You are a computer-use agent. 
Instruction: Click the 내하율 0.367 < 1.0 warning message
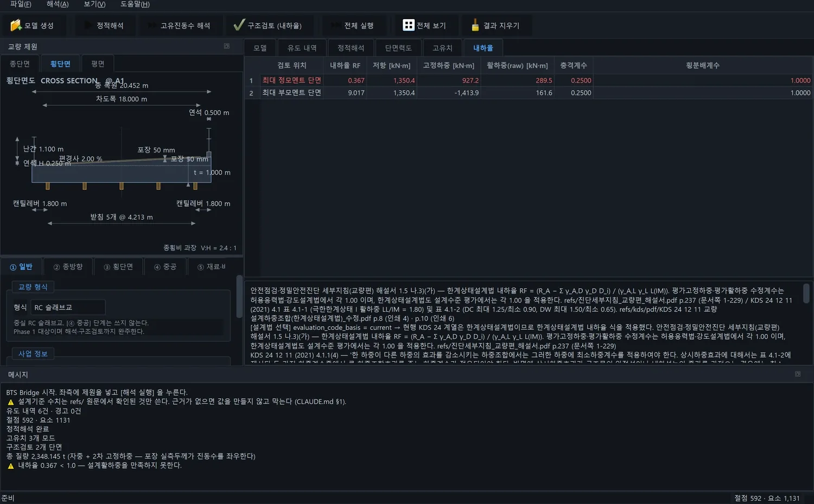coord(94,465)
